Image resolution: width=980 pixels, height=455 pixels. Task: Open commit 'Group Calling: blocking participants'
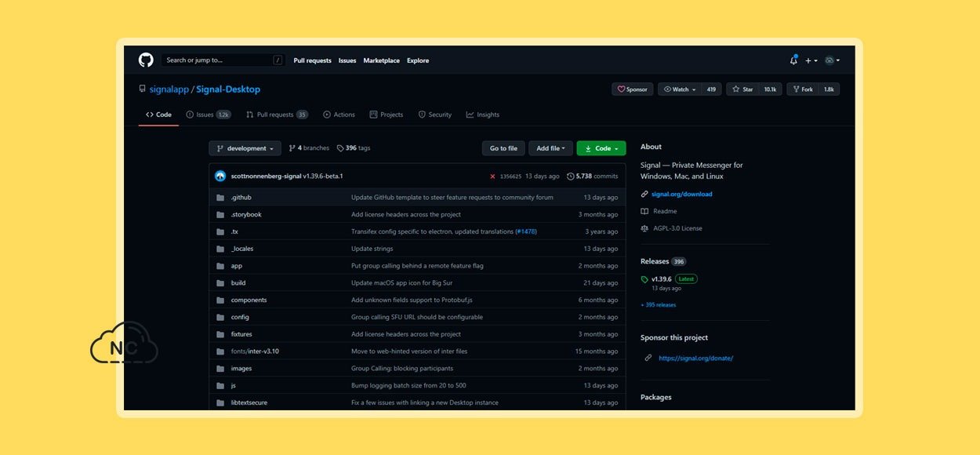click(x=402, y=369)
